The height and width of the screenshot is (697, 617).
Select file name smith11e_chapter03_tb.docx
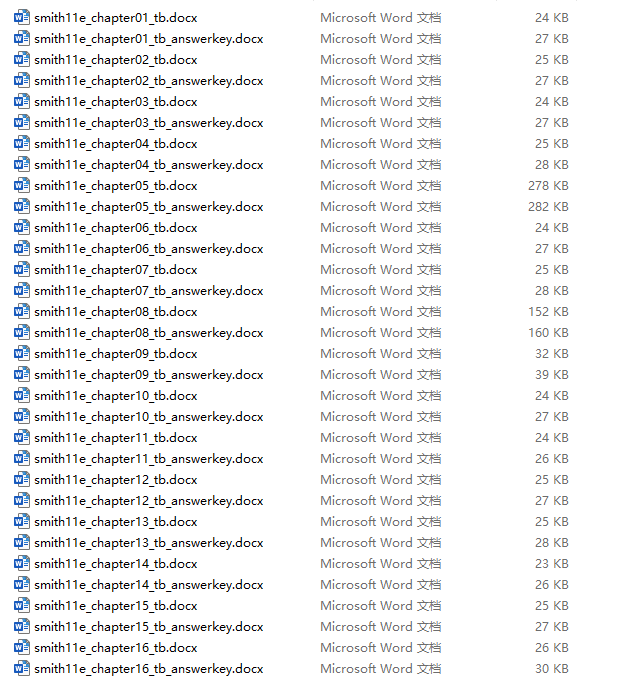pos(116,102)
